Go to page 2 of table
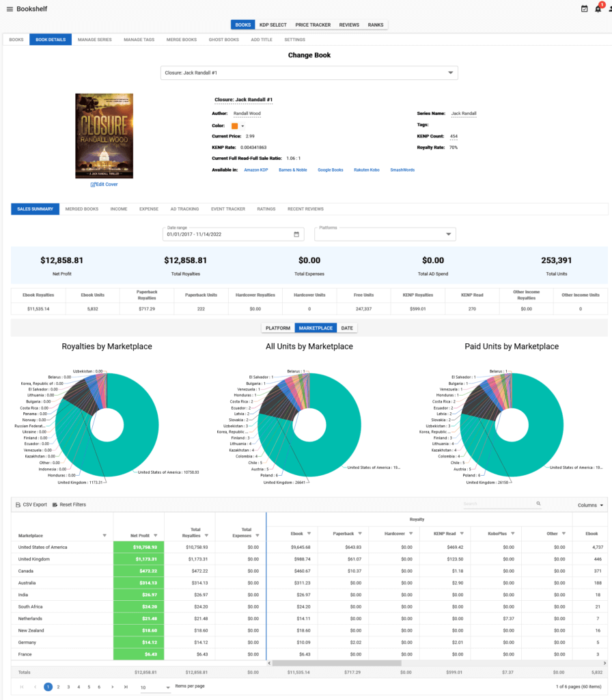The height and width of the screenshot is (700, 612). [58, 686]
